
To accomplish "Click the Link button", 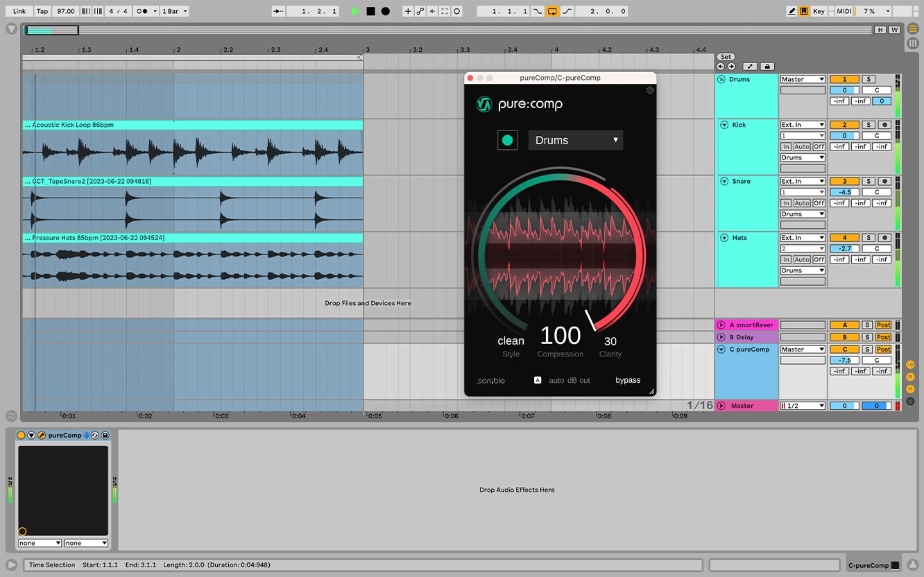I will 19,11.
